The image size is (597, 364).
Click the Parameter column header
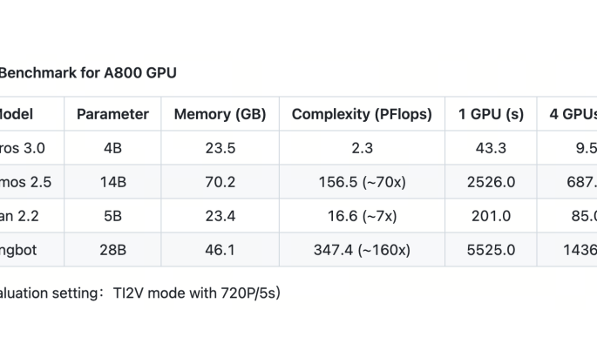pos(112,114)
